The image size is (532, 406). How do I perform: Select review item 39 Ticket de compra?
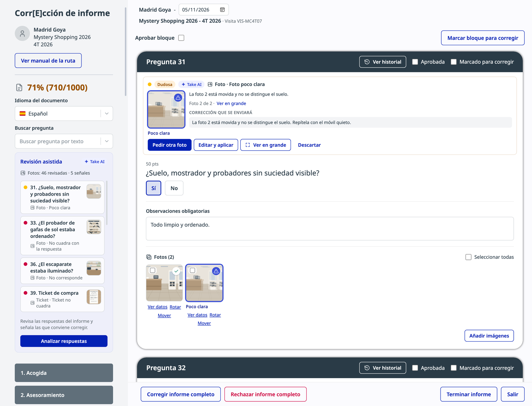click(63, 299)
